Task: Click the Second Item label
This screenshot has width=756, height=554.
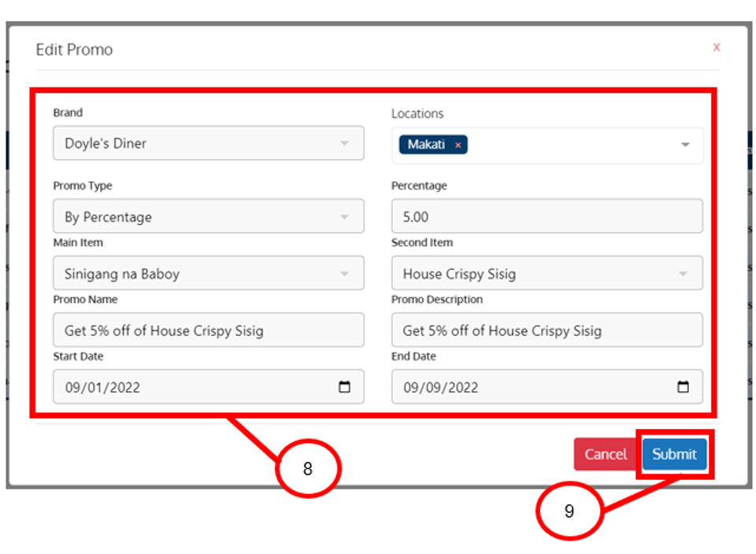Action: click(422, 242)
